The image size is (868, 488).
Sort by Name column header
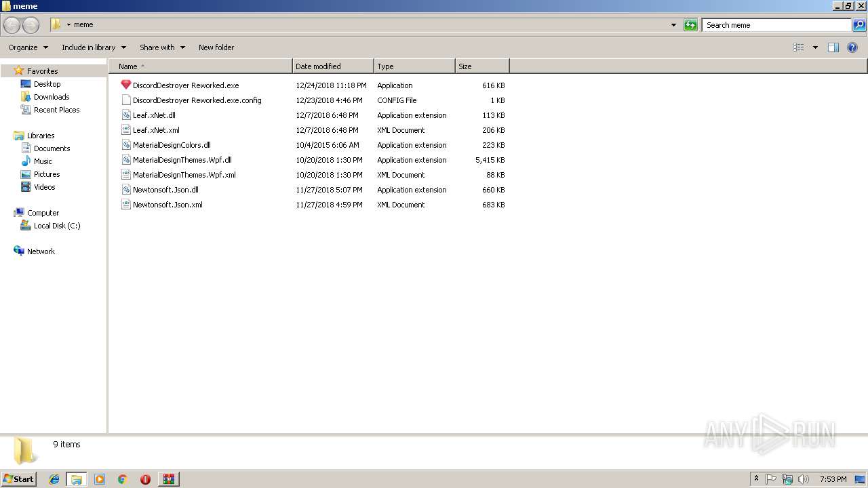tap(201, 66)
